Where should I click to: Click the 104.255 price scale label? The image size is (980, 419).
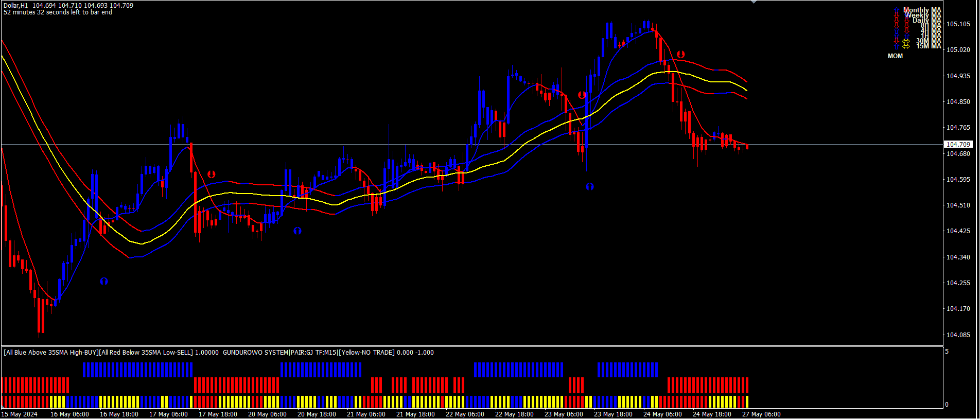coord(958,283)
